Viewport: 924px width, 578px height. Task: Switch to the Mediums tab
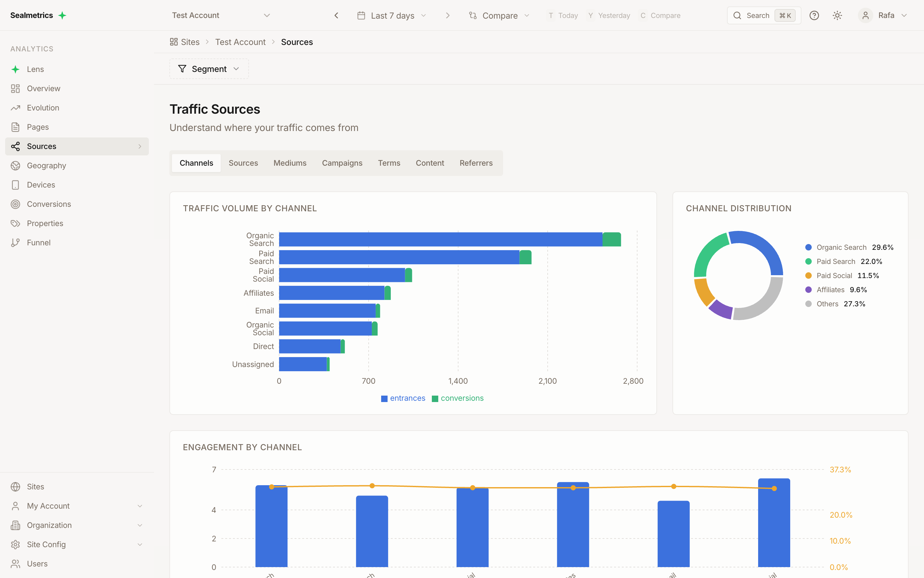(290, 163)
